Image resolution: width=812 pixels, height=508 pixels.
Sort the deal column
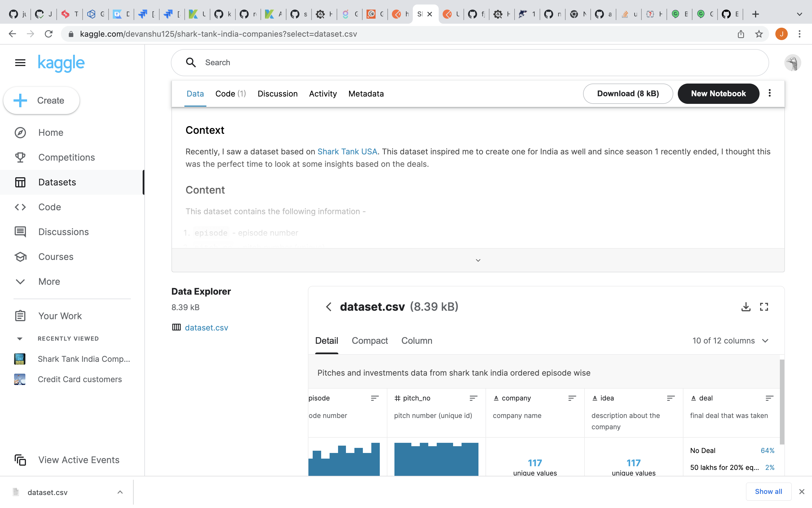coord(769,398)
